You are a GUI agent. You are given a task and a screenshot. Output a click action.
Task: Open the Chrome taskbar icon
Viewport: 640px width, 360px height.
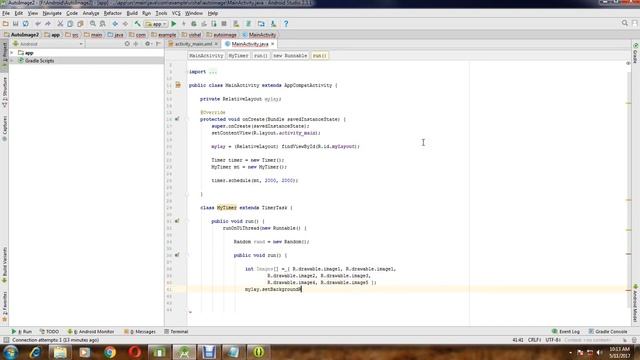110,352
